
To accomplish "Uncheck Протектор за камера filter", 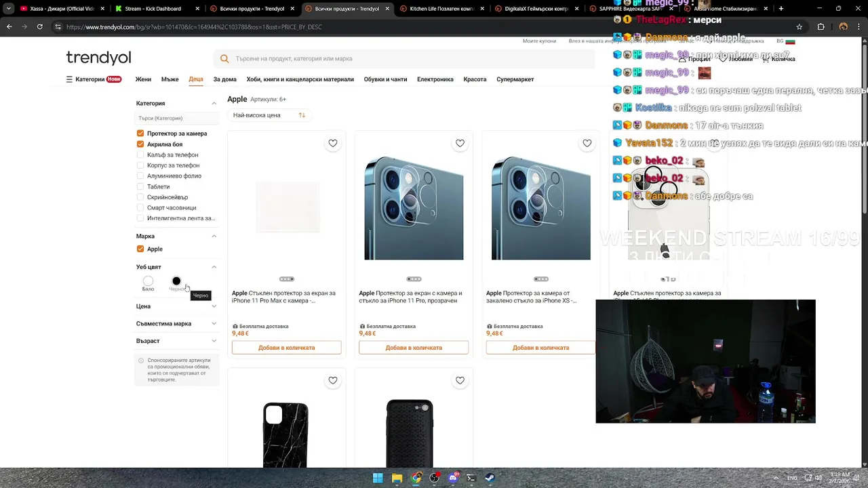I will [140, 134].
